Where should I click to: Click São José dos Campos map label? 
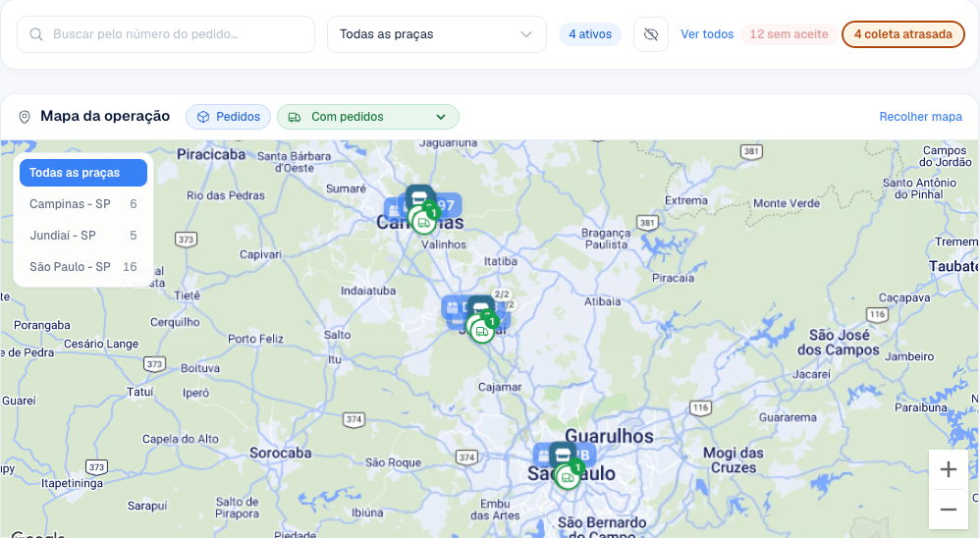point(839,343)
